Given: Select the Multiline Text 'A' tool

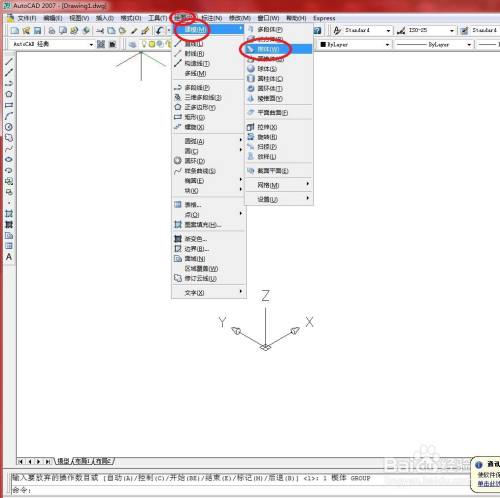Looking at the screenshot, I should point(9,257).
